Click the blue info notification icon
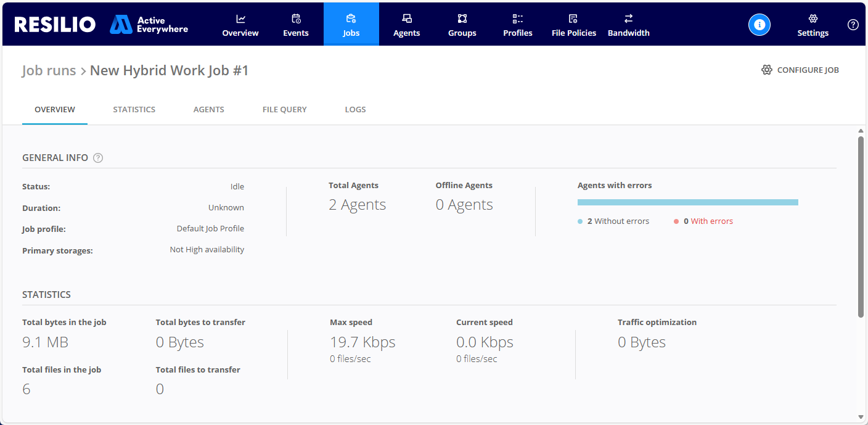Viewport: 868px width, 425px height. click(x=759, y=25)
